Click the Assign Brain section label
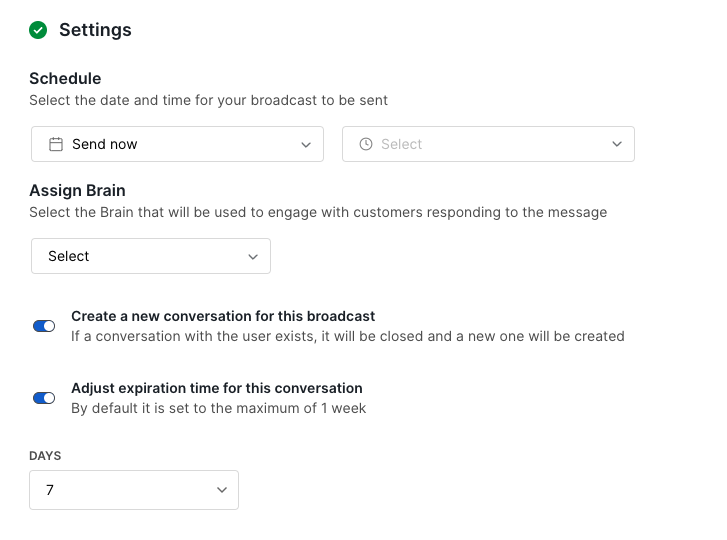 pyautogui.click(x=77, y=191)
